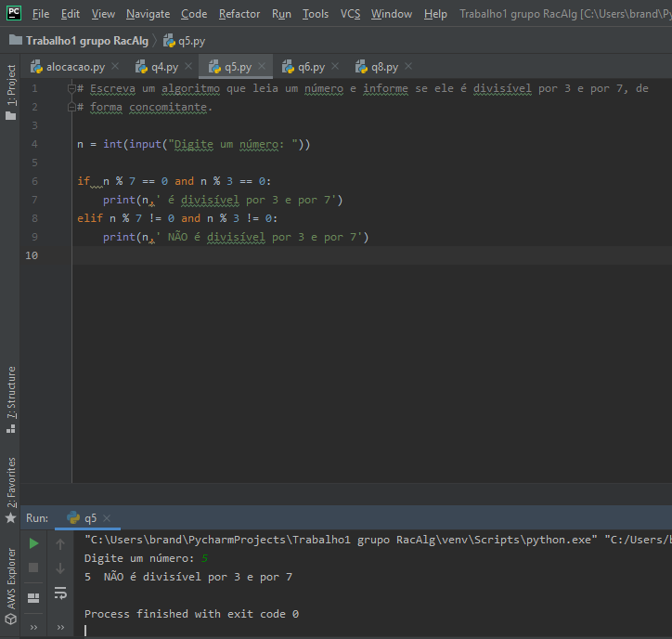This screenshot has width=672, height=639.
Task: Click the python.exe command path in console
Action: [x=341, y=540]
